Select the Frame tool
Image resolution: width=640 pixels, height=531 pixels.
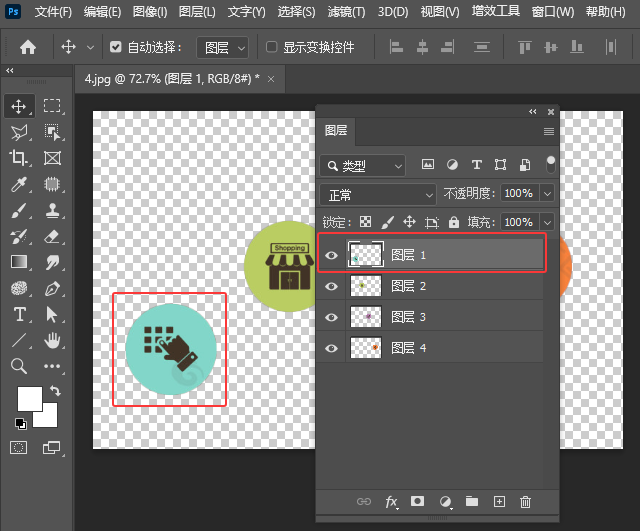[x=52, y=158]
